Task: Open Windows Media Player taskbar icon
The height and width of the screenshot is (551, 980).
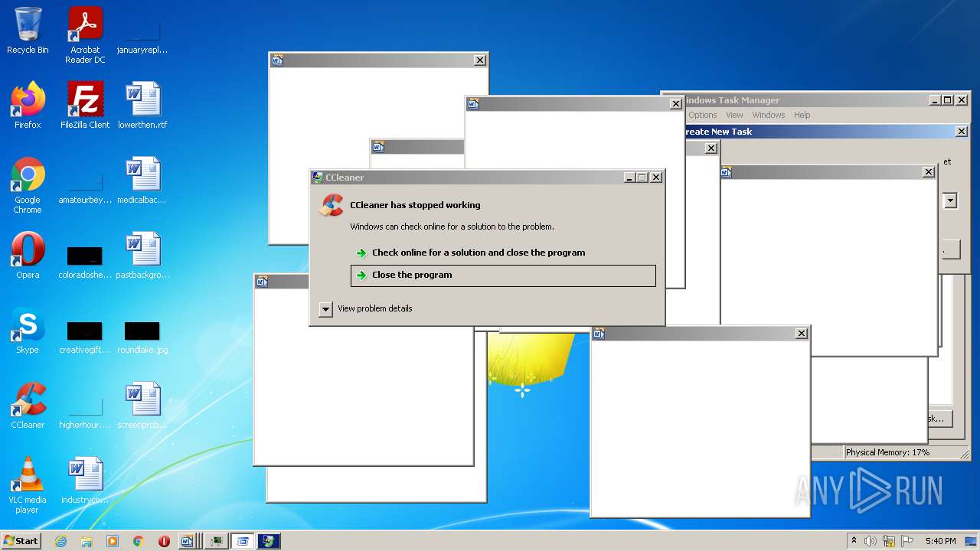Action: click(113, 541)
